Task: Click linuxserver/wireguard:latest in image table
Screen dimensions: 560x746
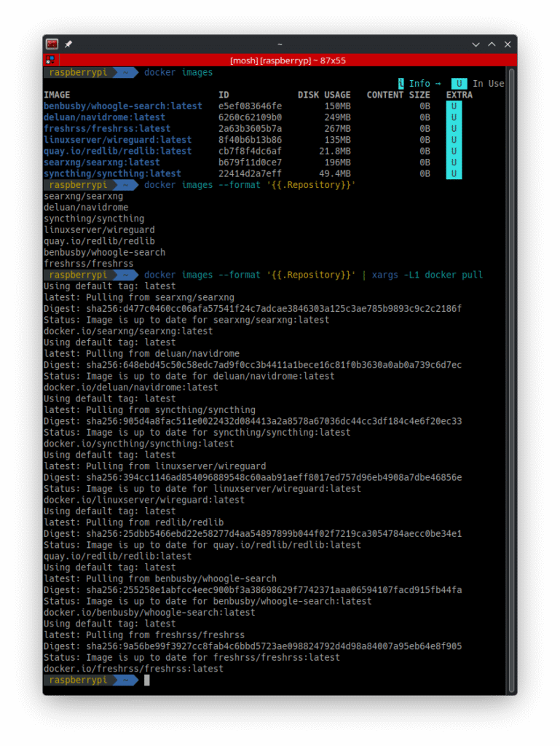Action: [x=117, y=140]
